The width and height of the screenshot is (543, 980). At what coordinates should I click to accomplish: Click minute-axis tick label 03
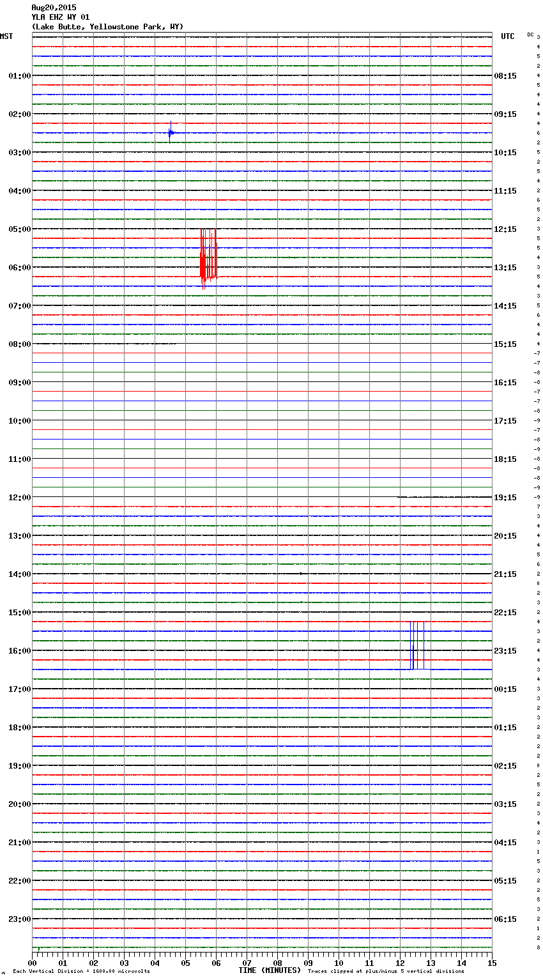pyautogui.click(x=124, y=963)
